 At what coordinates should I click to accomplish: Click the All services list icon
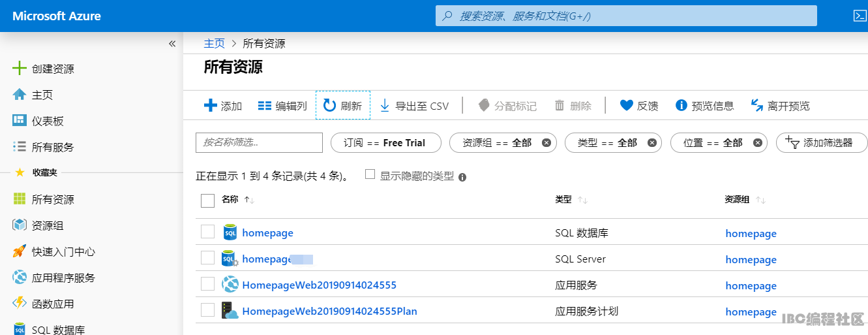point(20,147)
